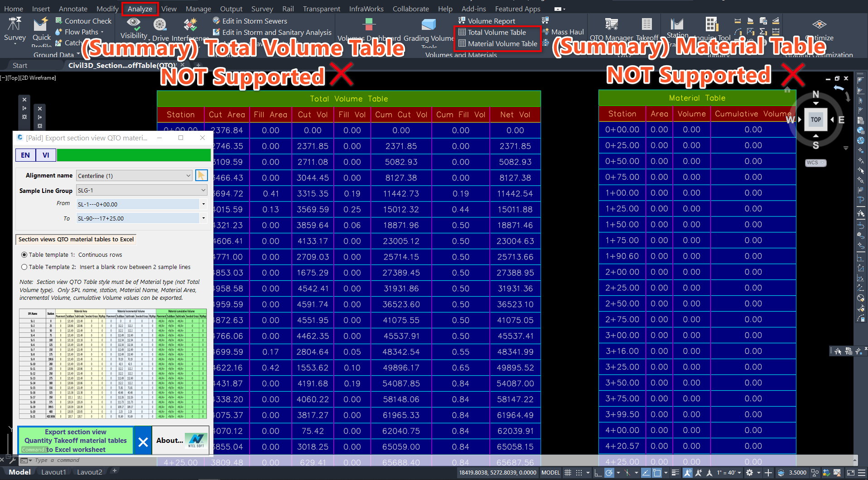Switch to the Layout1 tab
The height and width of the screenshot is (480, 868).
(x=53, y=472)
